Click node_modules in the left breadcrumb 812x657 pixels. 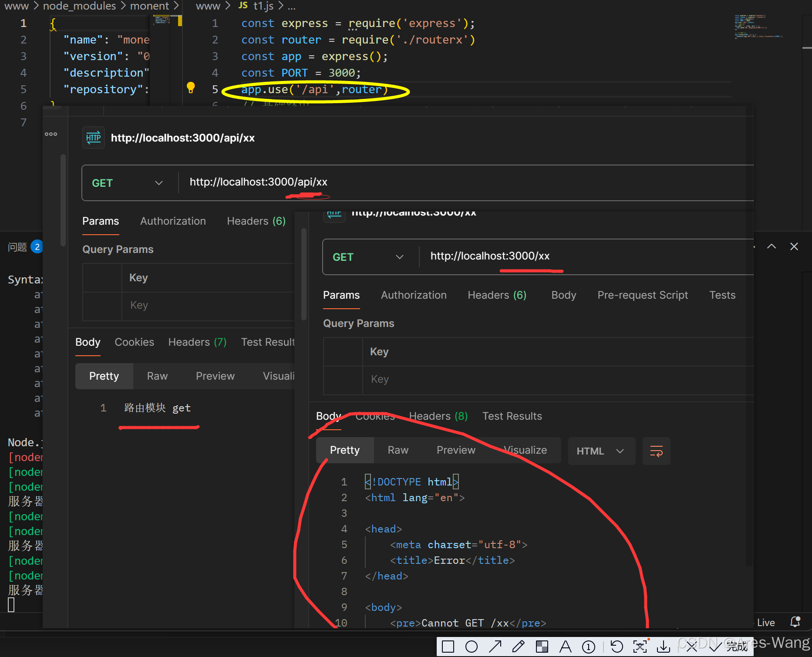pos(79,6)
